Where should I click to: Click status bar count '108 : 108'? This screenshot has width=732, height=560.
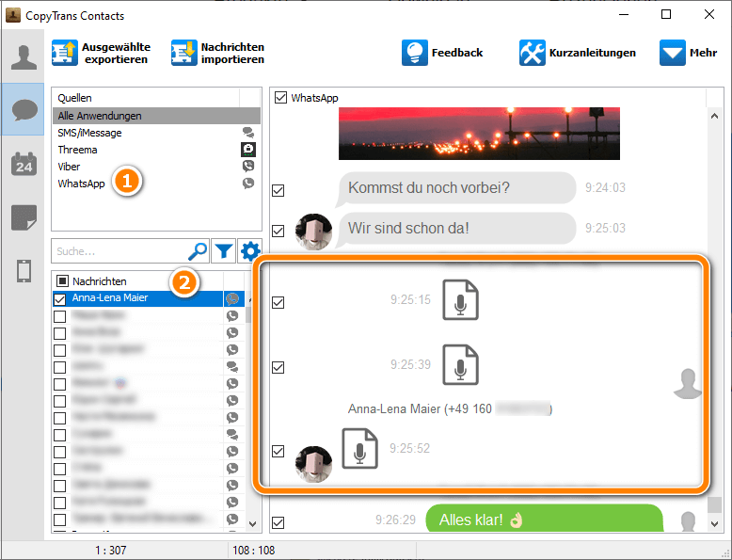click(x=253, y=551)
